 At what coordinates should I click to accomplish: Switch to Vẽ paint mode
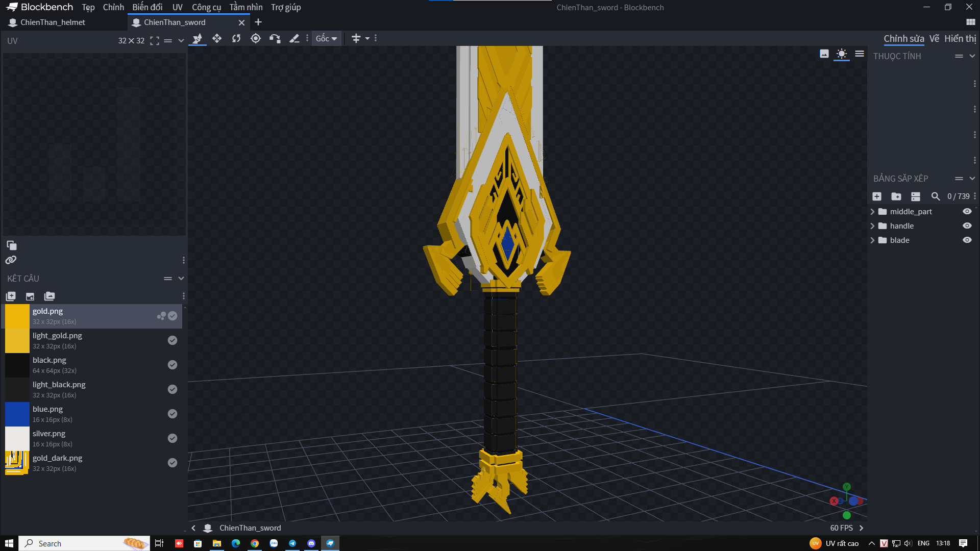[x=934, y=39]
